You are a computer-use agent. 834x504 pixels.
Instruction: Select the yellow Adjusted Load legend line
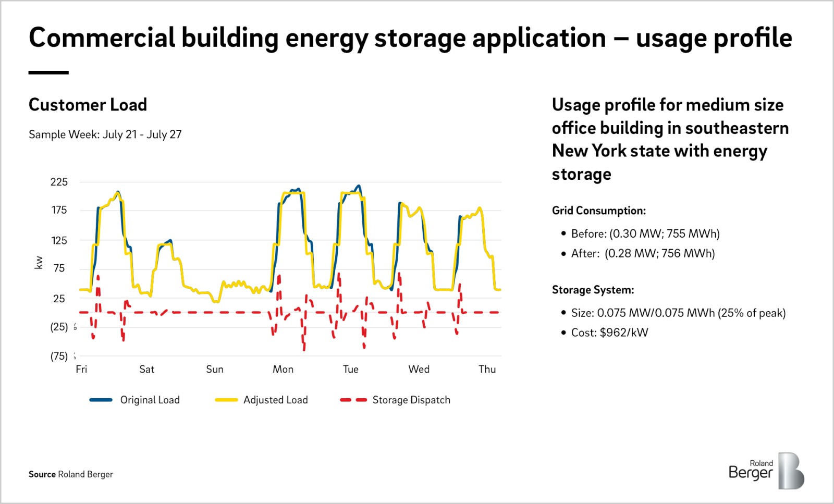[225, 400]
